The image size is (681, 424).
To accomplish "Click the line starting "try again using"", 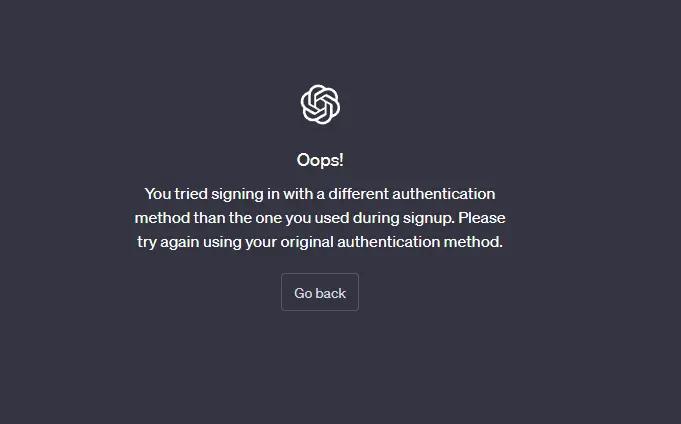I will point(320,242).
